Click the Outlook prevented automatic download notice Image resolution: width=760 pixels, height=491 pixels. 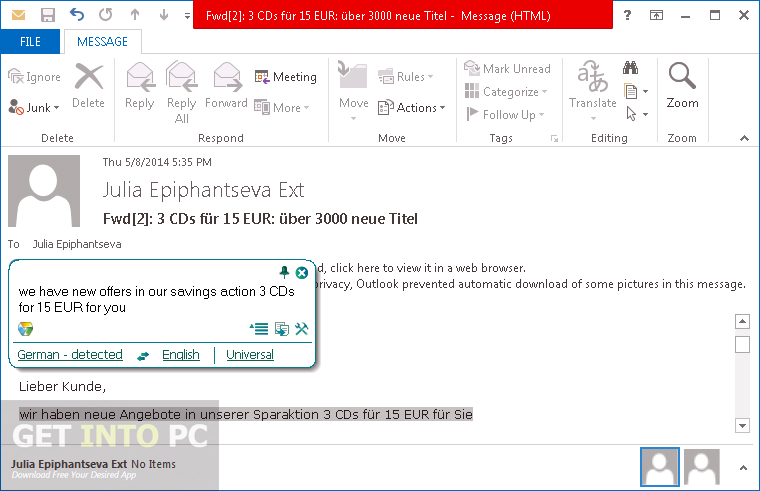(531, 284)
